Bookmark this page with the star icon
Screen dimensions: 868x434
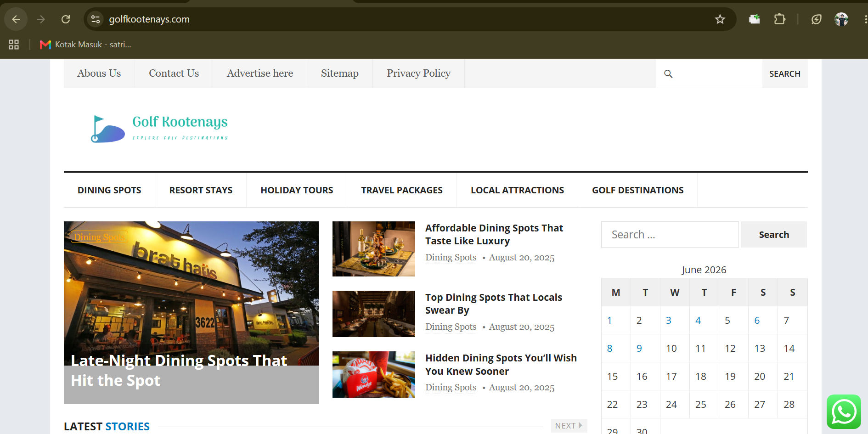tap(720, 19)
